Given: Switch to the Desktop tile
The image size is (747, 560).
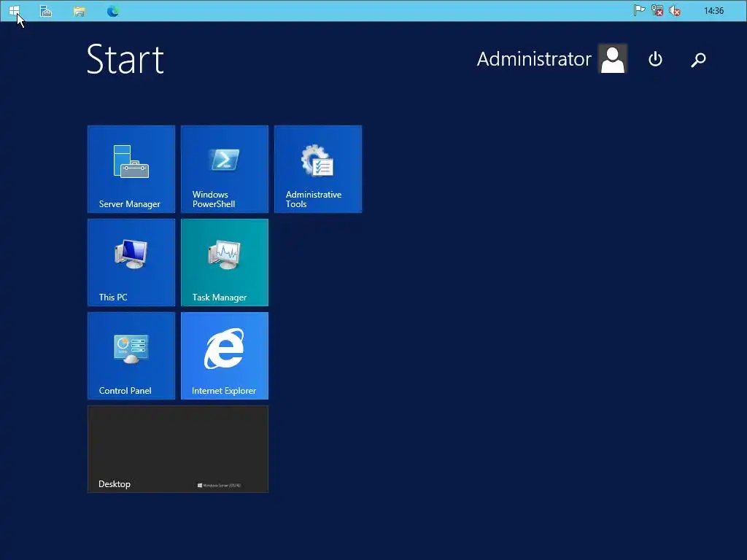Looking at the screenshot, I should (178, 449).
